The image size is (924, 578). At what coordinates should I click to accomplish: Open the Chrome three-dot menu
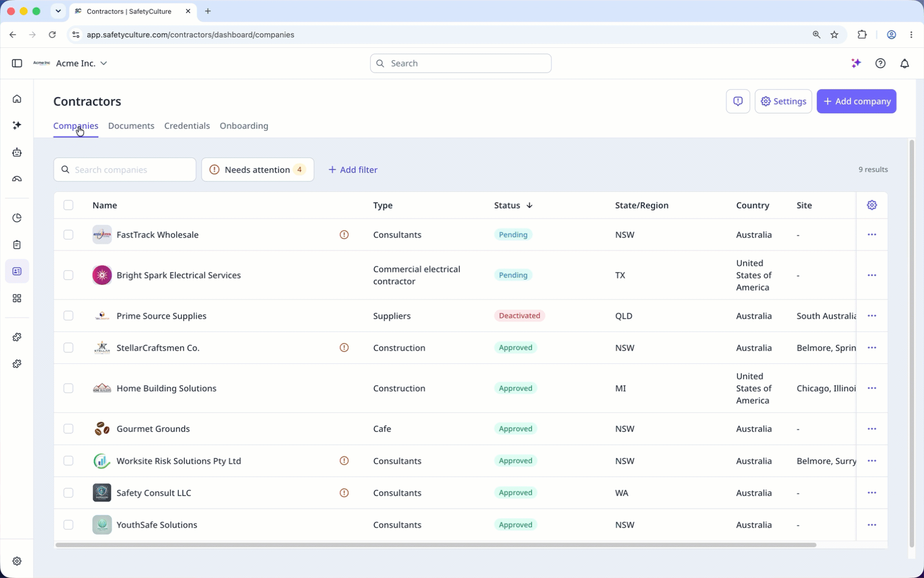pyautogui.click(x=911, y=35)
